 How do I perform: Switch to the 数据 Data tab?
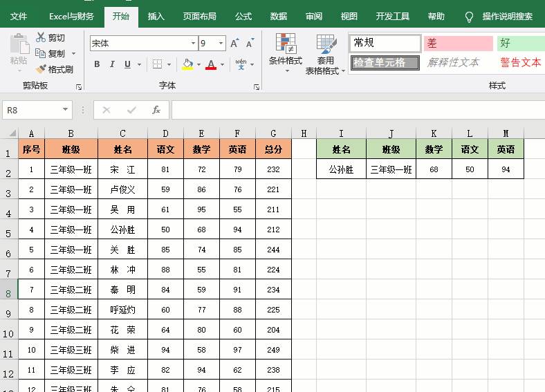(279, 17)
